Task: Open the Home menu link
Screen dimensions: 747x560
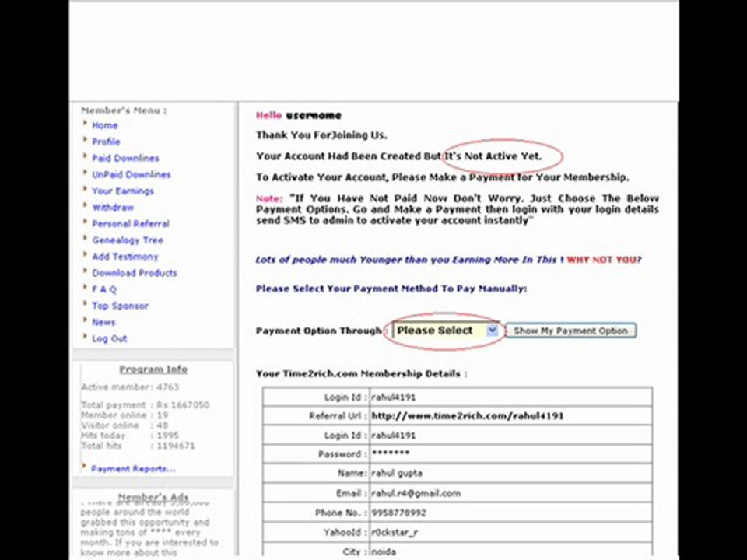Action: pos(105,126)
